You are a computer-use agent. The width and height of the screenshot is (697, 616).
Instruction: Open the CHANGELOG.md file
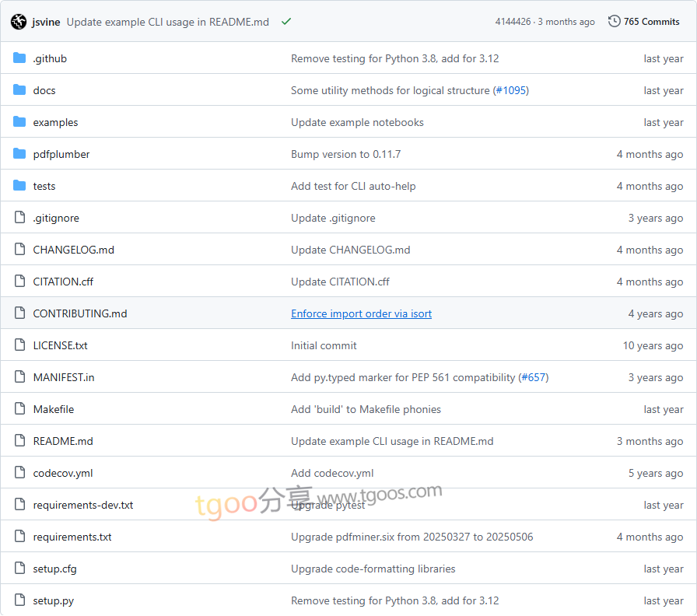pyautogui.click(x=73, y=250)
